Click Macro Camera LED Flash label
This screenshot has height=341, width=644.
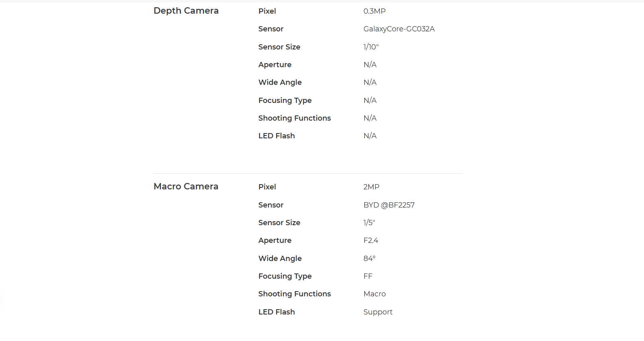coord(277,312)
